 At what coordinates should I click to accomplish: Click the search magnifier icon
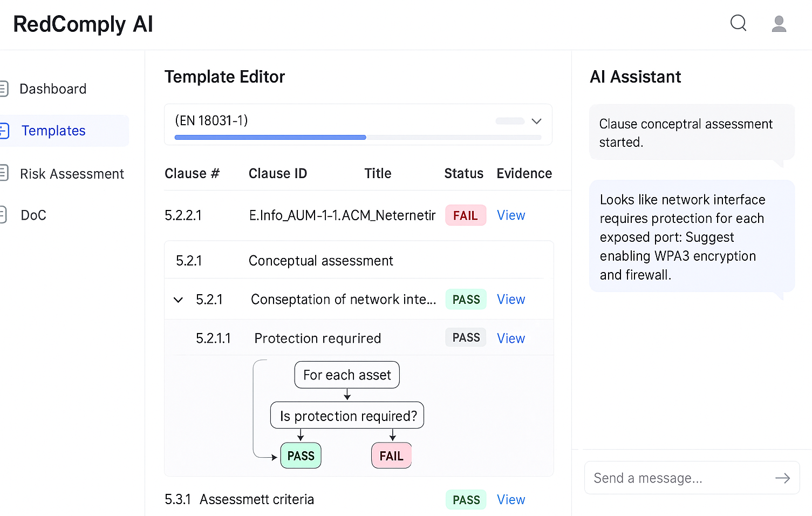point(738,23)
